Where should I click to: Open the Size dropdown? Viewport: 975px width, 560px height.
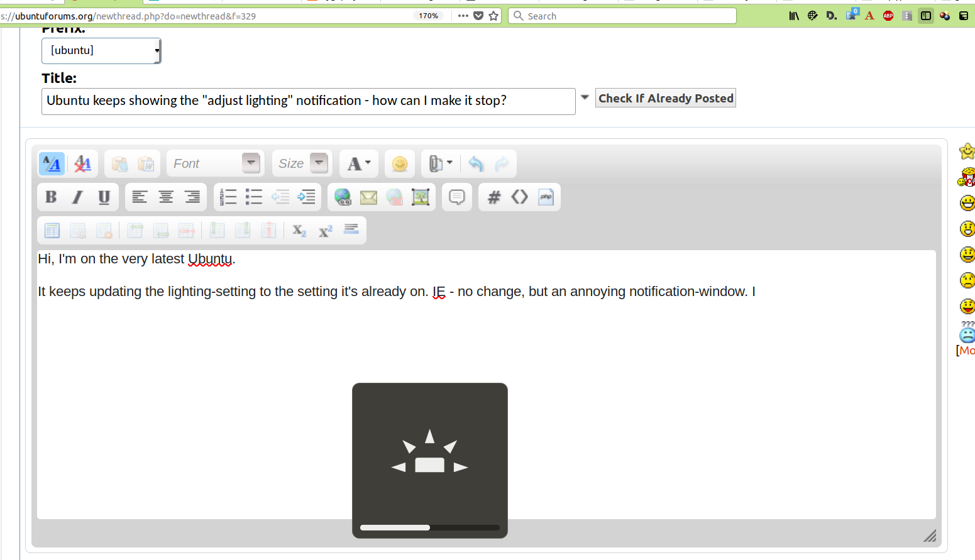[x=302, y=163]
